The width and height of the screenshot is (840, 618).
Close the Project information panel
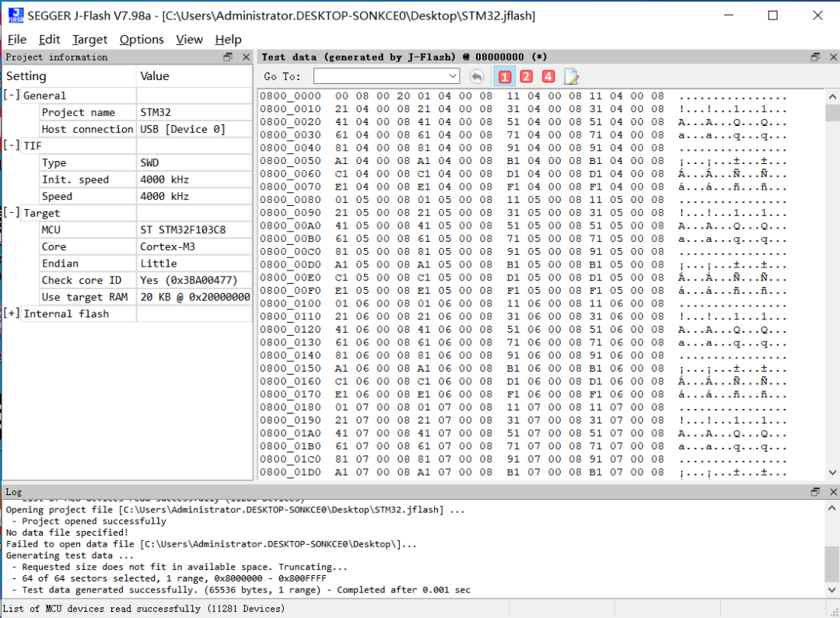(x=246, y=57)
